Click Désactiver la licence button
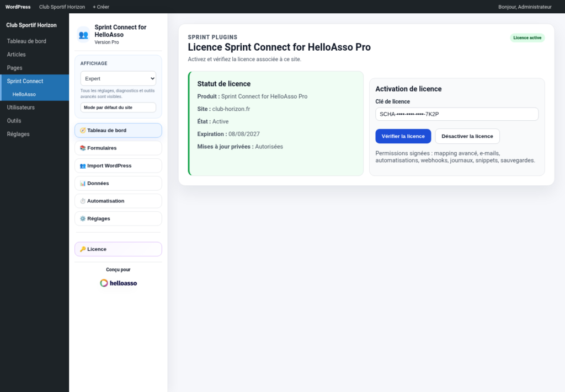Viewport: 565px width, 392px height. 467,136
